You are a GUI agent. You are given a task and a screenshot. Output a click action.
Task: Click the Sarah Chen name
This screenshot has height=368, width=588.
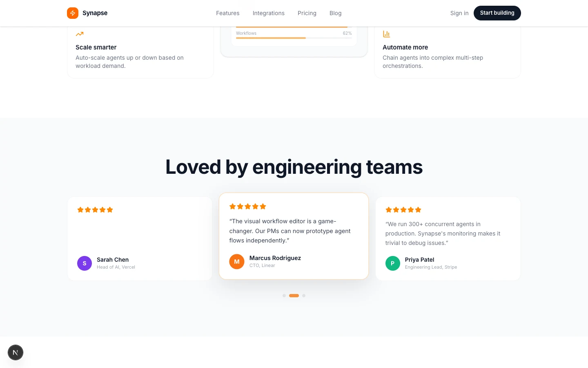pos(113,260)
